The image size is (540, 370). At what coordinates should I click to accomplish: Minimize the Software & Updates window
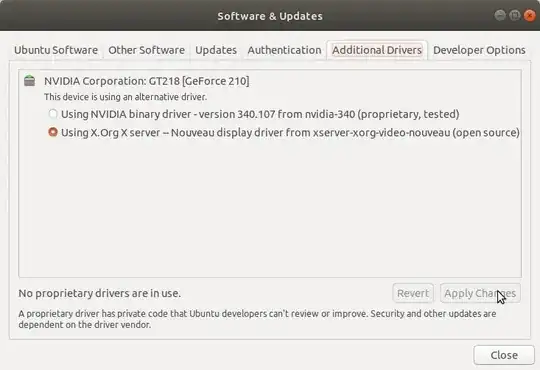tap(500, 15)
